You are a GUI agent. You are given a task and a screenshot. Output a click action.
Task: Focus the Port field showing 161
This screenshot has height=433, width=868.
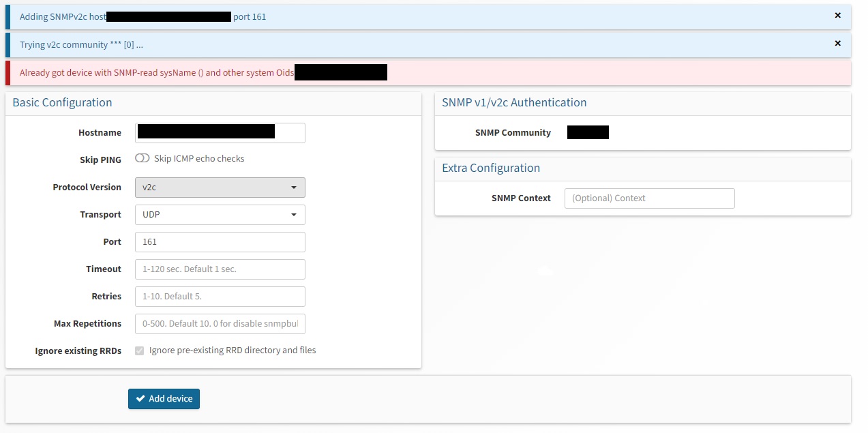[220, 242]
